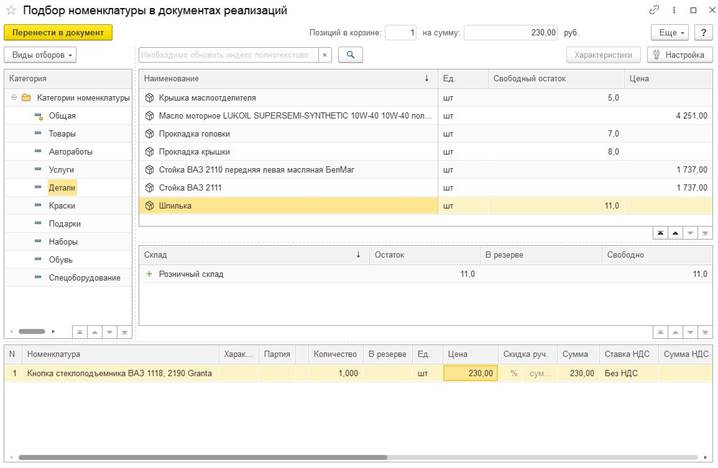Select the Обувь category
718x468 pixels.
(61, 260)
